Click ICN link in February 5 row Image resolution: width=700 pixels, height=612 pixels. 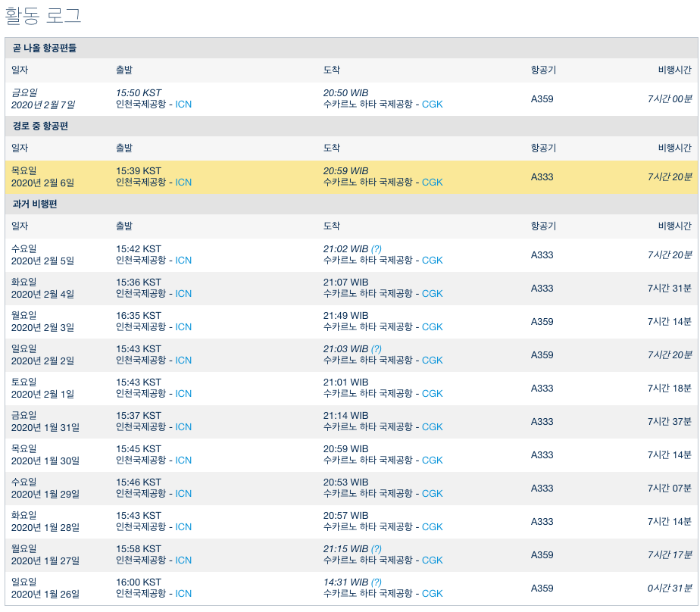(x=183, y=261)
